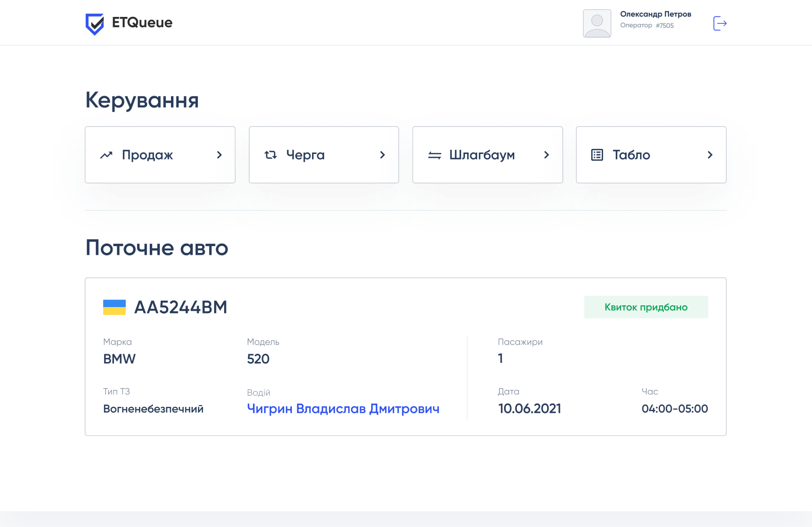Click the Квиток придбано status badge
Image resolution: width=812 pixels, height=527 pixels.
[646, 307]
